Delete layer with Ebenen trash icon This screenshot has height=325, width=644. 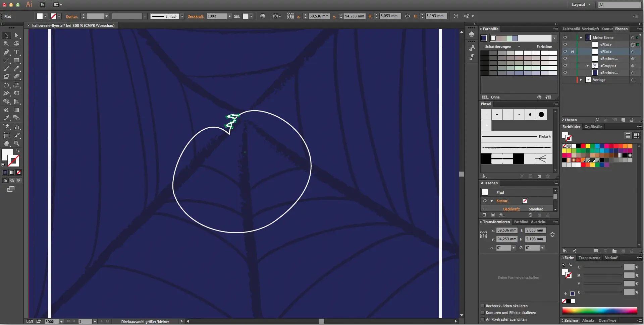click(x=632, y=120)
